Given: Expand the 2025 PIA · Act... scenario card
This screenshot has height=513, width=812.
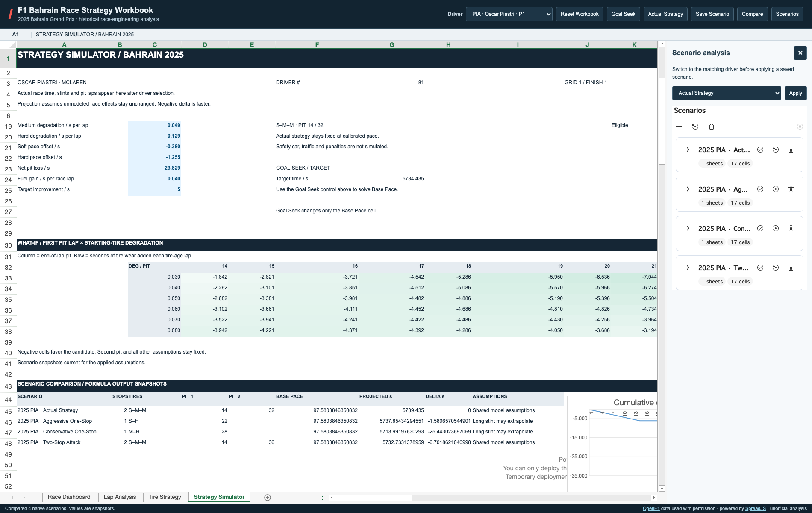Looking at the screenshot, I should tap(688, 150).
